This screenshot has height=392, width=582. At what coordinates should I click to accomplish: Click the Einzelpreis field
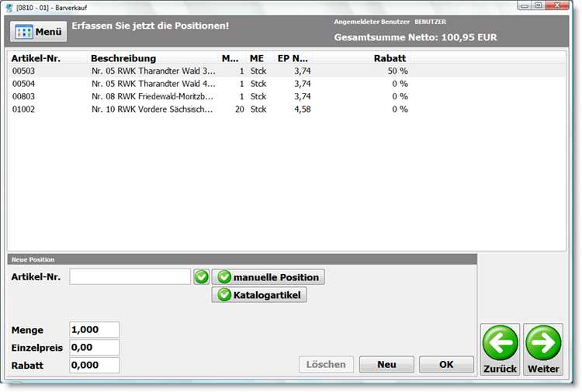coord(95,348)
